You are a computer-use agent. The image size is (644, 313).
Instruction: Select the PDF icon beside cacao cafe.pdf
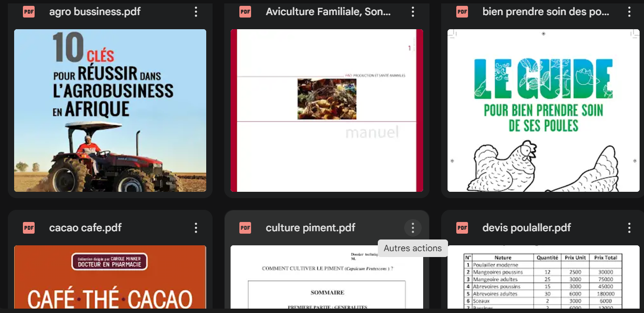click(29, 227)
